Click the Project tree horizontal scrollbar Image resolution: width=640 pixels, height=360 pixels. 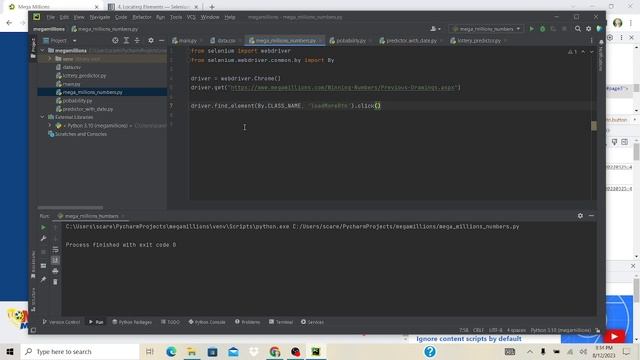[70, 208]
